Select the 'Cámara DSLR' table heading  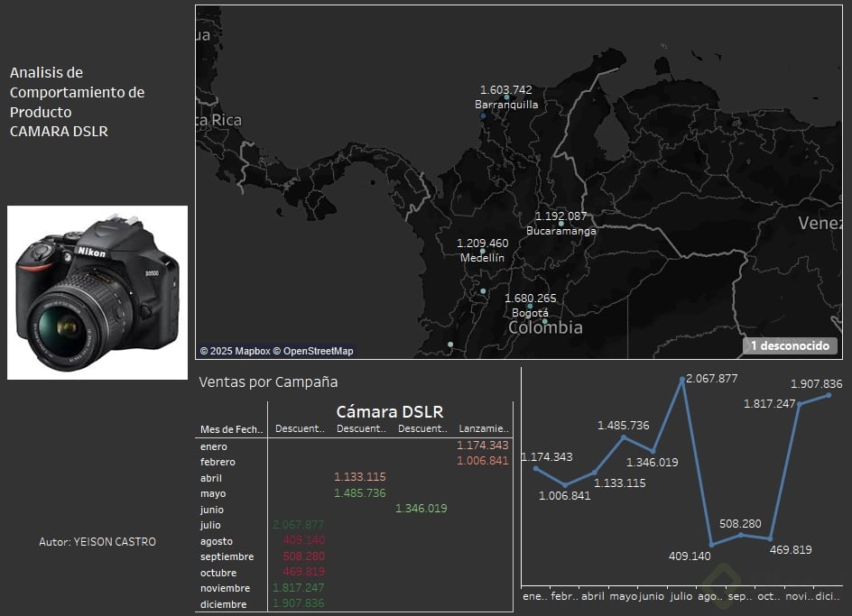tap(390, 411)
